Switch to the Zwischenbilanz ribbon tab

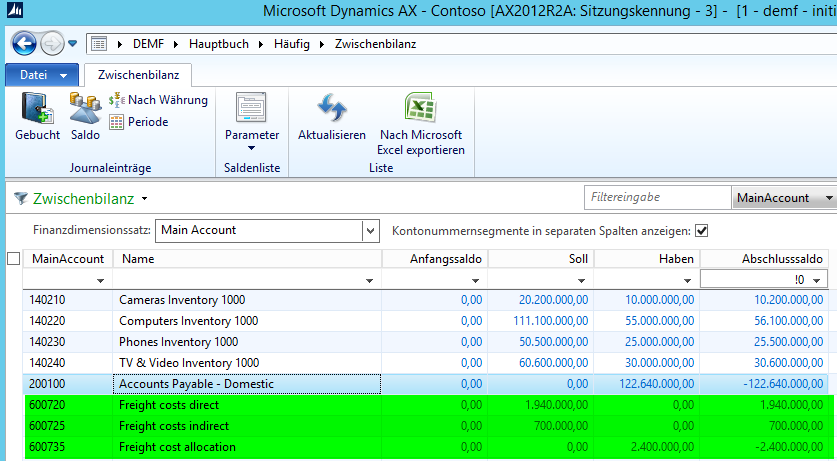click(x=138, y=75)
